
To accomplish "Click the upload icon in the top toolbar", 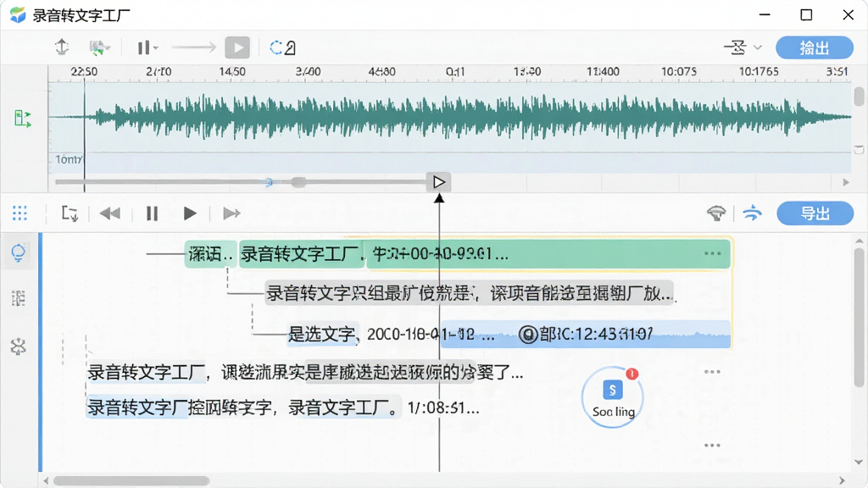I will pyautogui.click(x=62, y=47).
